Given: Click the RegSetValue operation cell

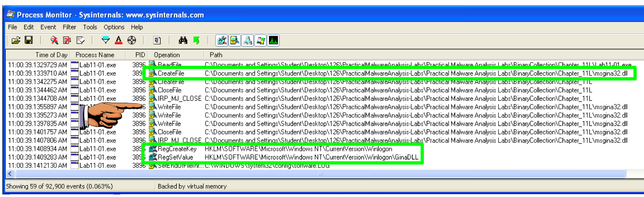Looking at the screenshot, I should pyautogui.click(x=177, y=157).
